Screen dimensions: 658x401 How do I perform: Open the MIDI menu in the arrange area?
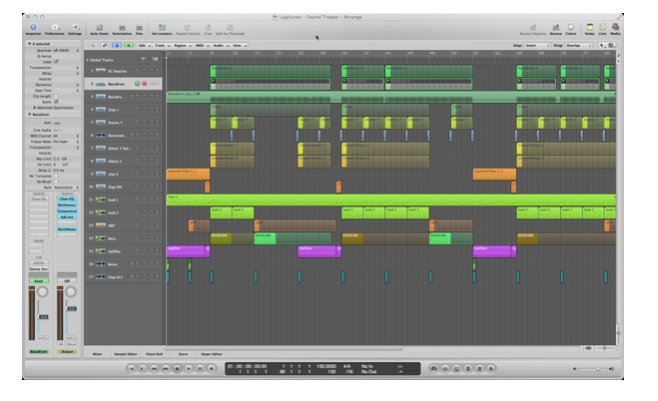click(202, 45)
